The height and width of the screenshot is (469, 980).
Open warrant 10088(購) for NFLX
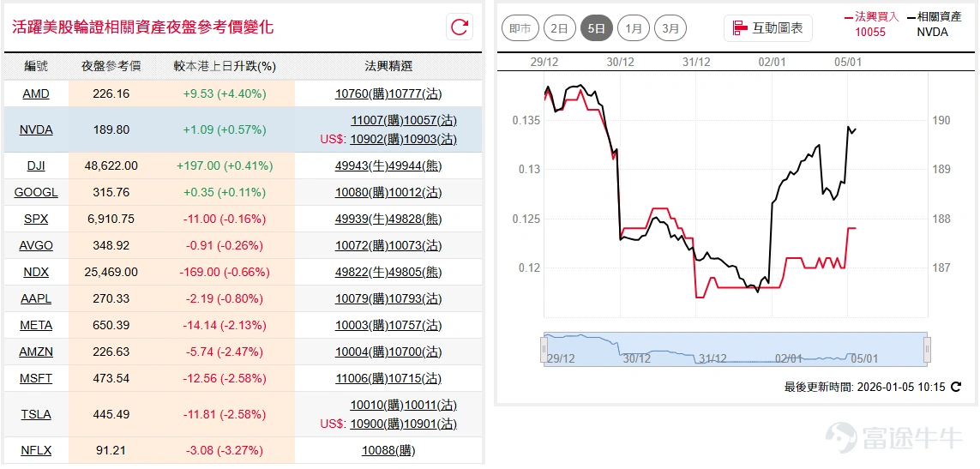tap(388, 450)
